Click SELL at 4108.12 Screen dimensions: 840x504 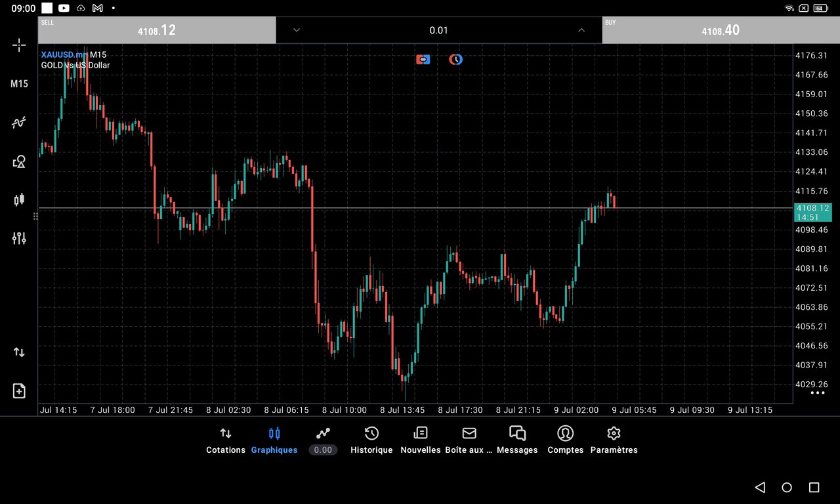(157, 30)
